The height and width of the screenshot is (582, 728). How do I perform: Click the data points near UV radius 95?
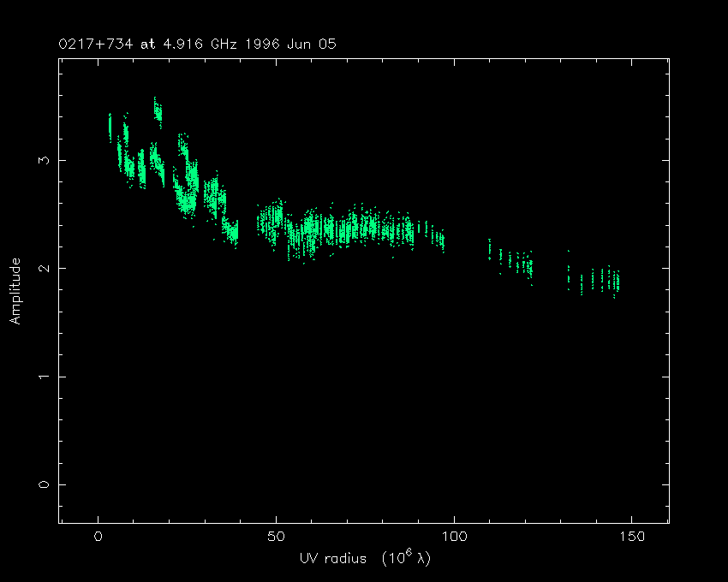(439, 239)
